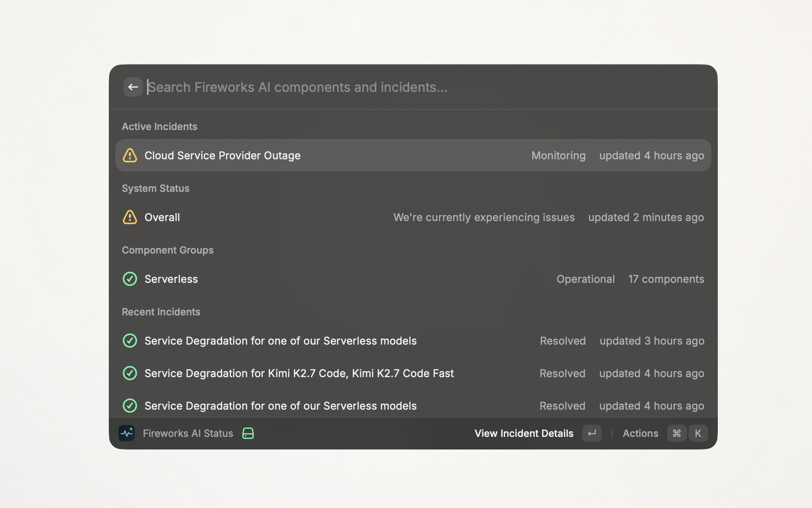Image resolution: width=812 pixels, height=508 pixels.
Task: Click the K key badge
Action: pyautogui.click(x=698, y=433)
